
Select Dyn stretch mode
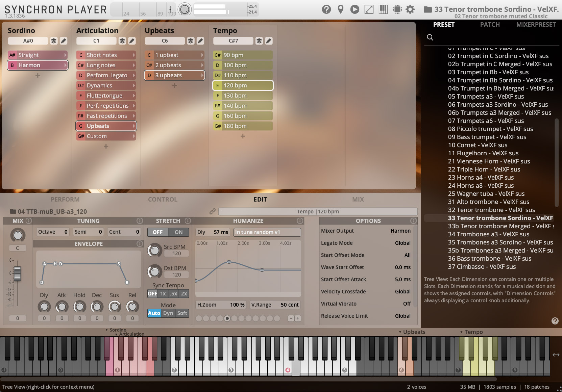click(168, 313)
